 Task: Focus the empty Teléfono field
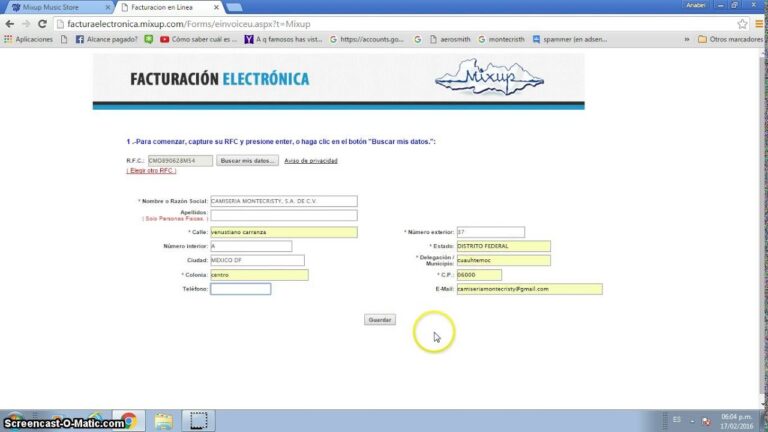pos(240,289)
